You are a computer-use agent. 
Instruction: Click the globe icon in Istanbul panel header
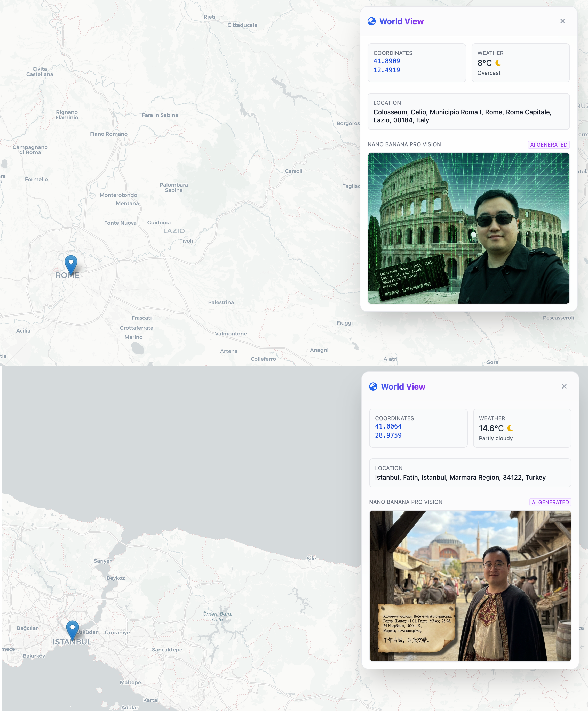coord(373,387)
